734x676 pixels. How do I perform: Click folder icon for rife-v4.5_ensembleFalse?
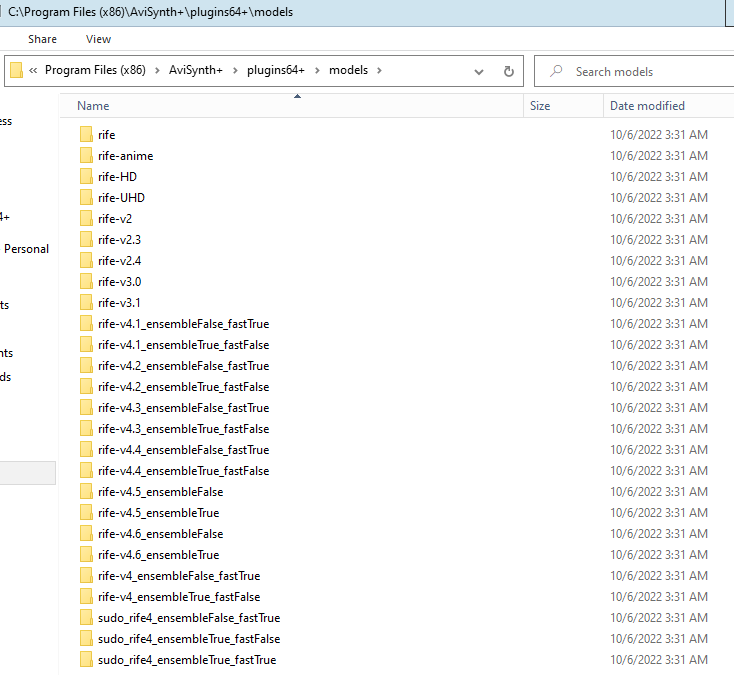[86, 492]
